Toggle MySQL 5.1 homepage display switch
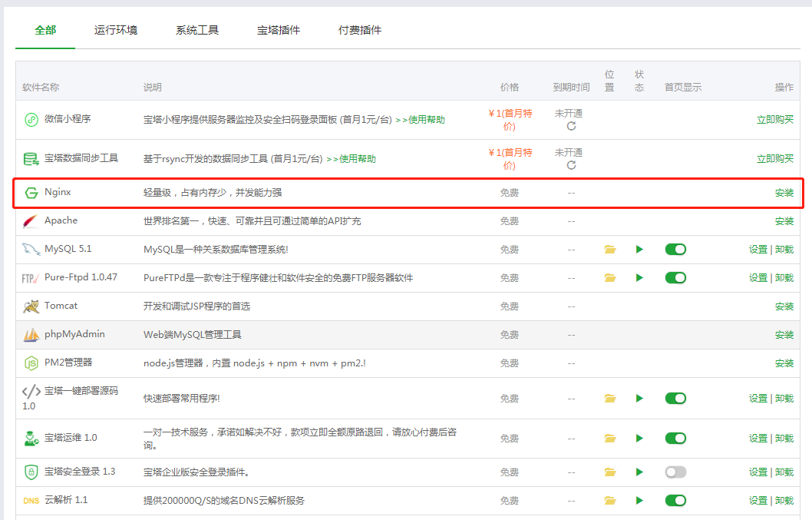This screenshot has width=812, height=520. tap(676, 250)
